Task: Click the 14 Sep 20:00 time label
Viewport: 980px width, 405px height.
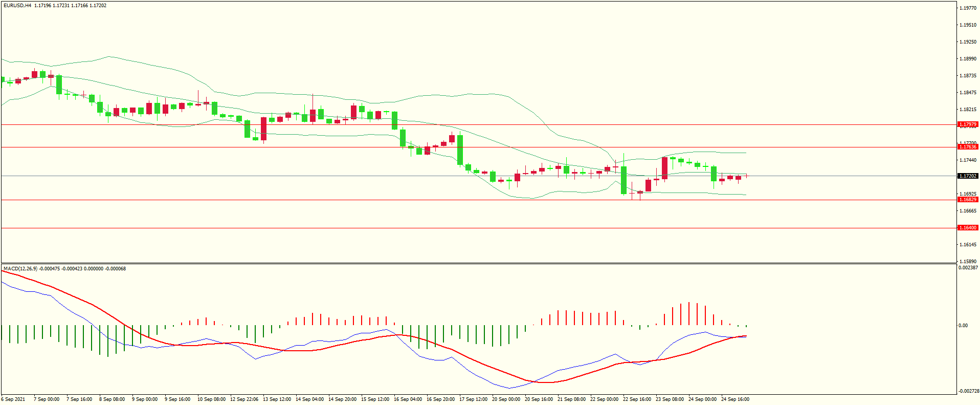Action: click(342, 399)
